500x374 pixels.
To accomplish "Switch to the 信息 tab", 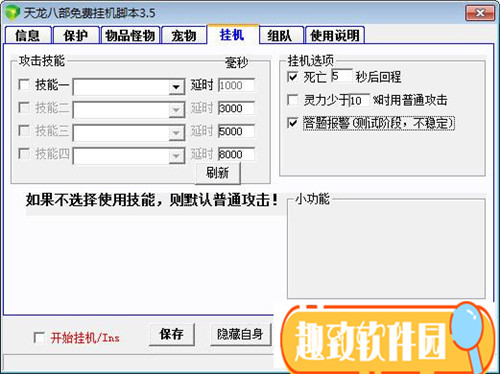I will click(x=28, y=35).
